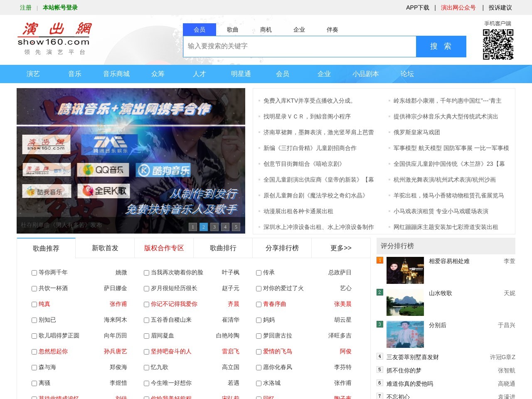This screenshot has height=399, width=532.
Task: Open the 山水牧歌 album thumbnail
Action: pos(405,302)
